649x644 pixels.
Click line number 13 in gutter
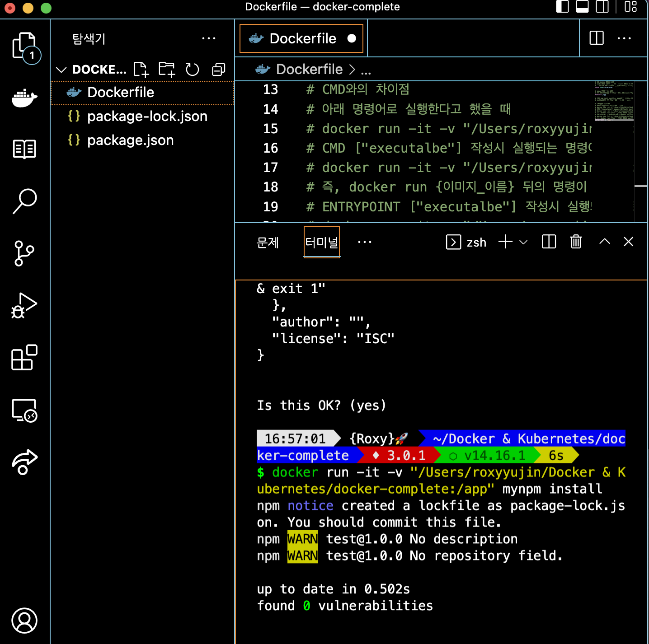tap(271, 89)
